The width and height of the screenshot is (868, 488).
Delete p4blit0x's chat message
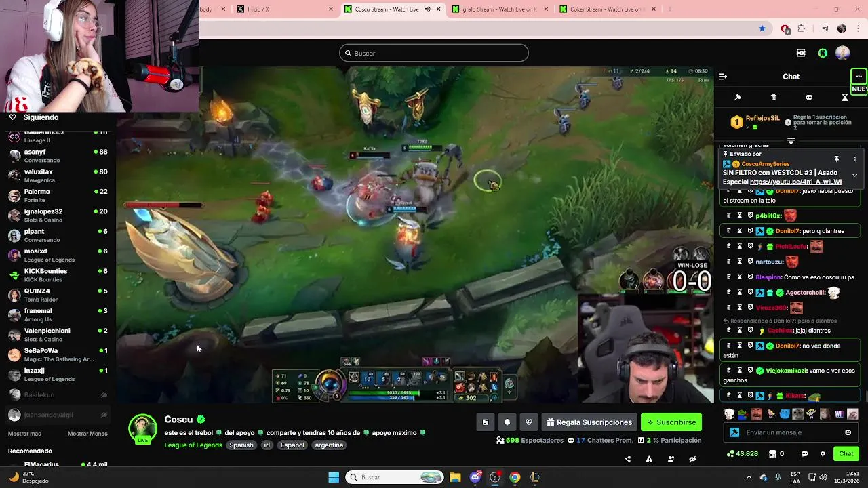[729, 216]
